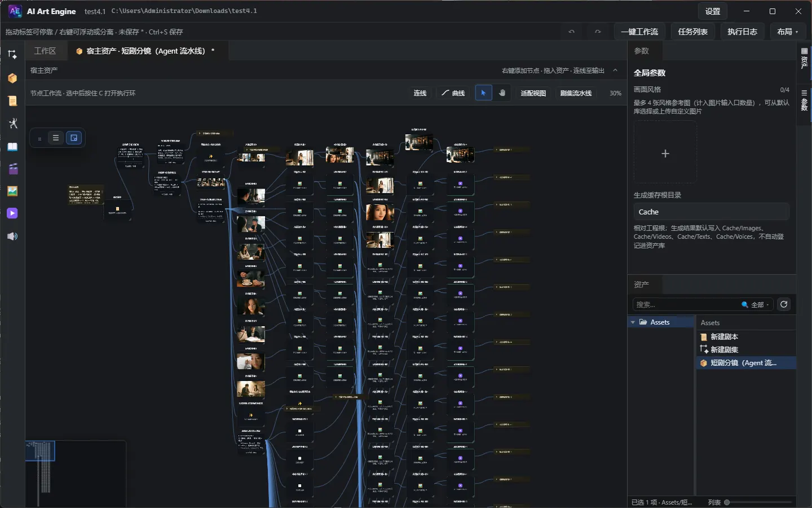Click the 连线 connect button
812x508 pixels.
click(x=420, y=93)
